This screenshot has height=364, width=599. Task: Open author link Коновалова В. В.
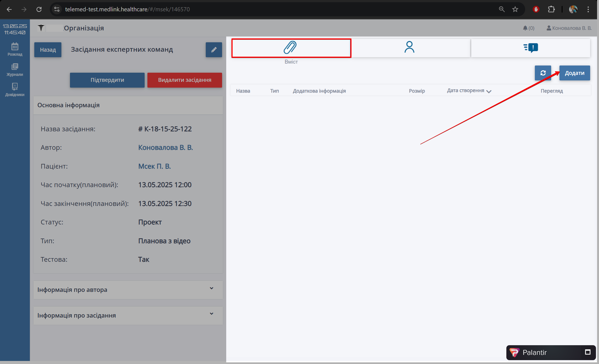(165, 148)
